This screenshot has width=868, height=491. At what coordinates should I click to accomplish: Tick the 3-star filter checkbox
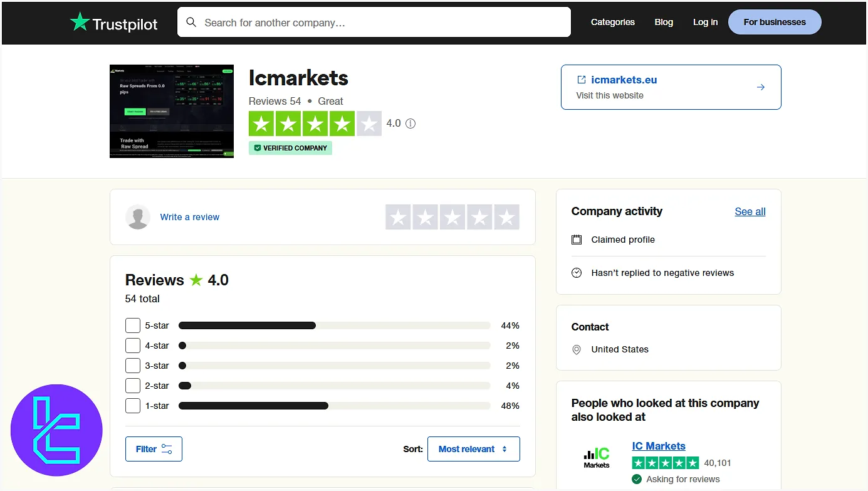click(x=133, y=366)
